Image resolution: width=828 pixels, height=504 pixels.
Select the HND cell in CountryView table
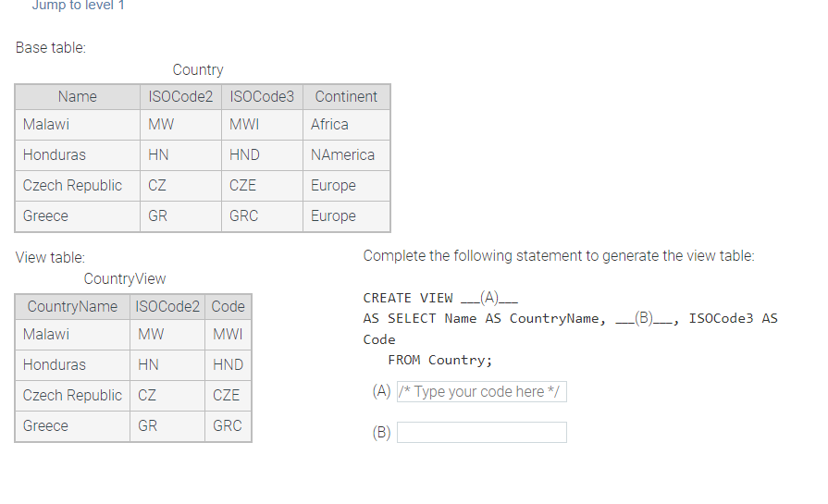click(229, 365)
